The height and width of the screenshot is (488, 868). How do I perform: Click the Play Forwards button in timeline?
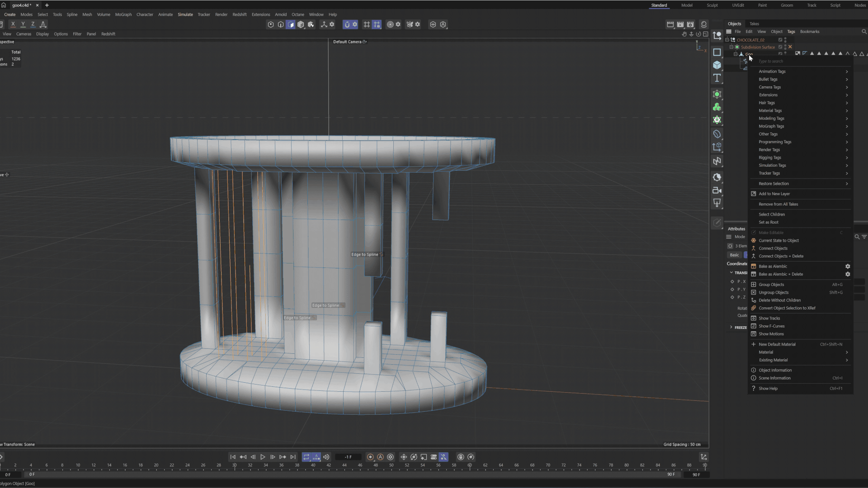coord(263,457)
